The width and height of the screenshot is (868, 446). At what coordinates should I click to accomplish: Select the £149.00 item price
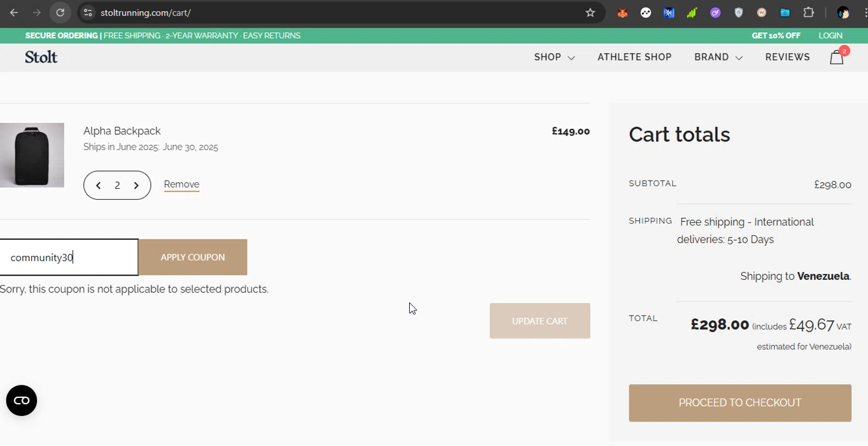point(571,131)
